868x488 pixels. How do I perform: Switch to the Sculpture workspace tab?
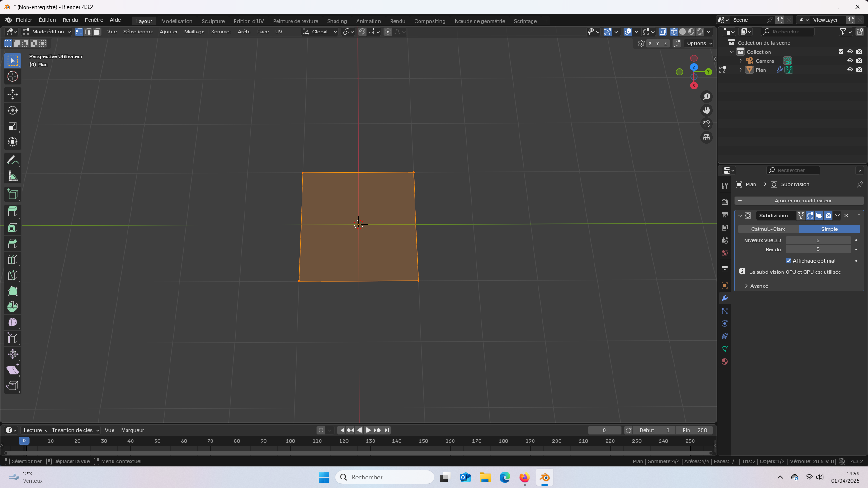[x=213, y=21]
